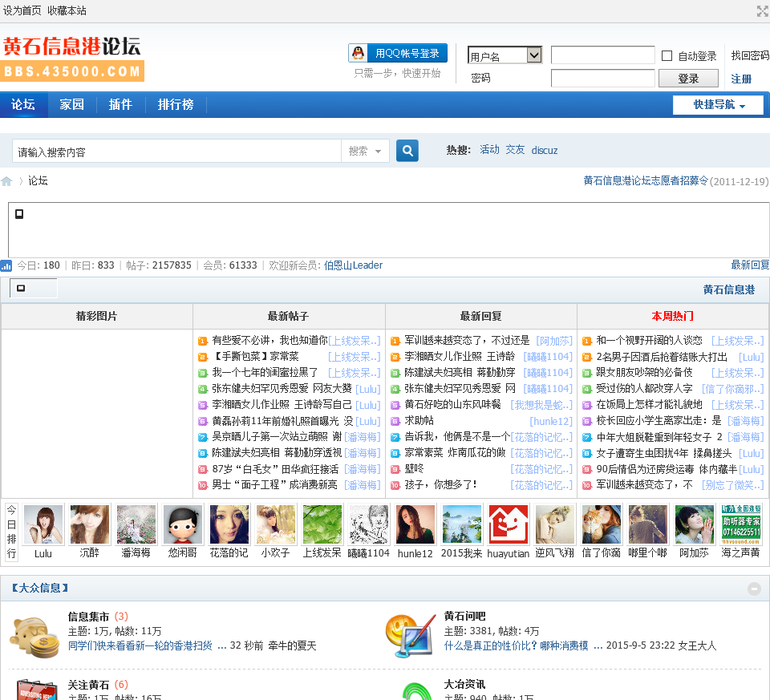This screenshot has width=770, height=700.
Task: Switch to the 家园 nav tab
Action: tap(71, 104)
